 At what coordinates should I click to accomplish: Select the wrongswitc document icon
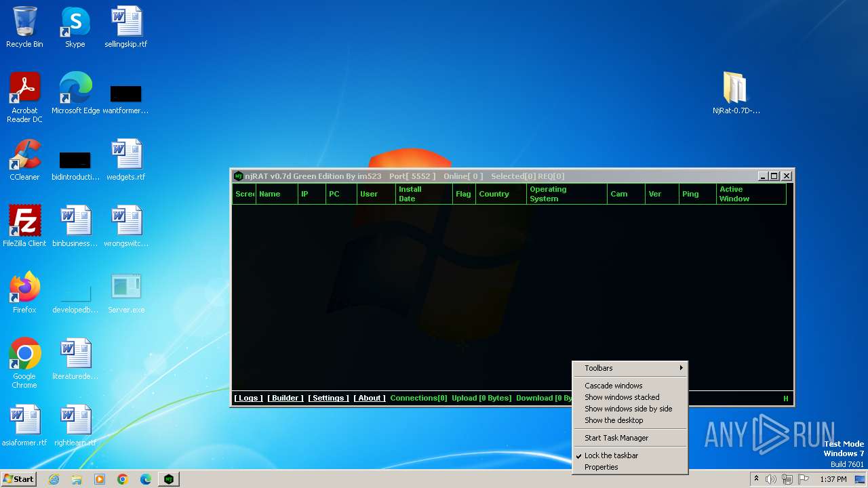pos(126,226)
